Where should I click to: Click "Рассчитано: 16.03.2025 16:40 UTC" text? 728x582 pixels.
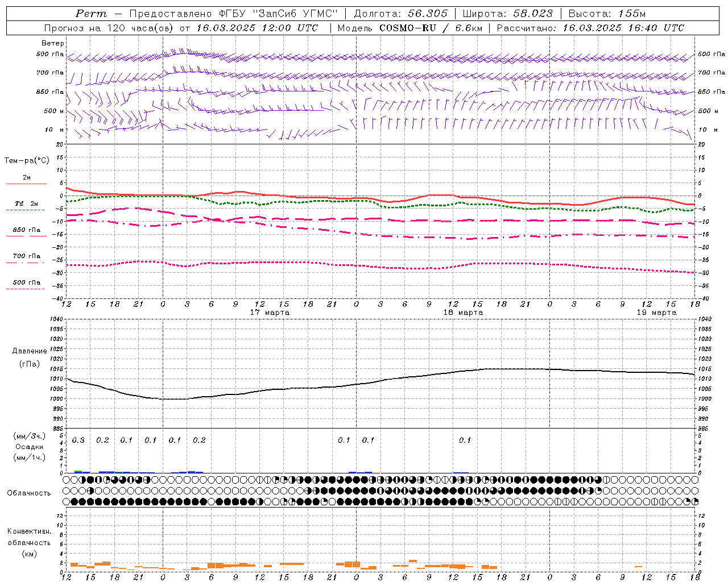(590, 28)
